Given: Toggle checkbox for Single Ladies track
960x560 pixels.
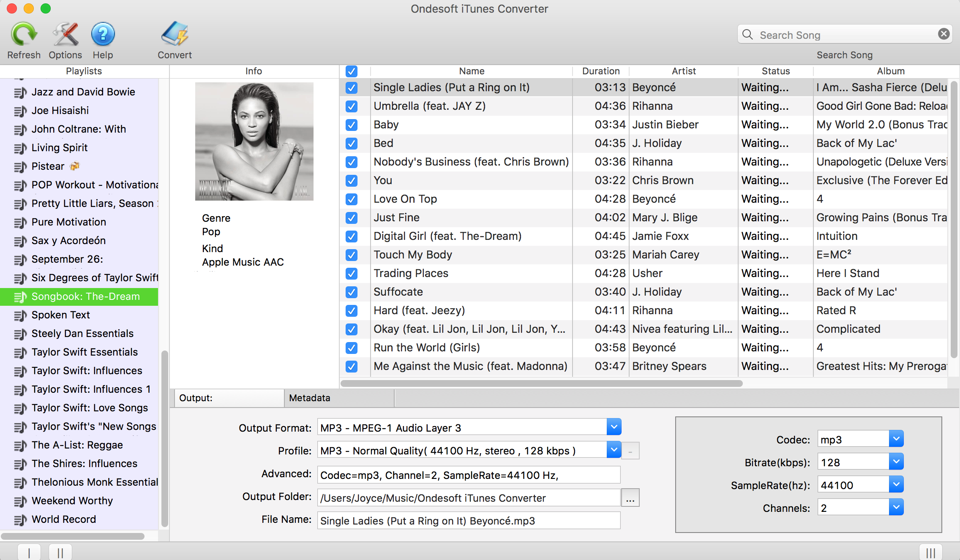Looking at the screenshot, I should point(351,87).
